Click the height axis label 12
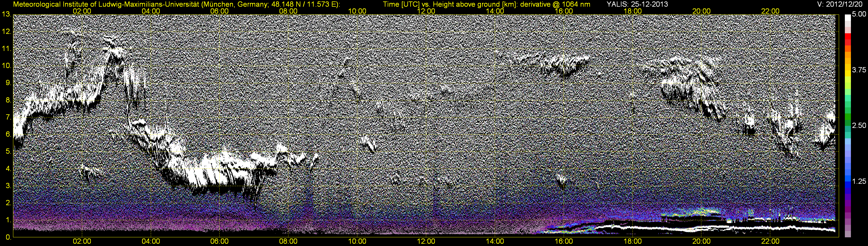 point(6,31)
